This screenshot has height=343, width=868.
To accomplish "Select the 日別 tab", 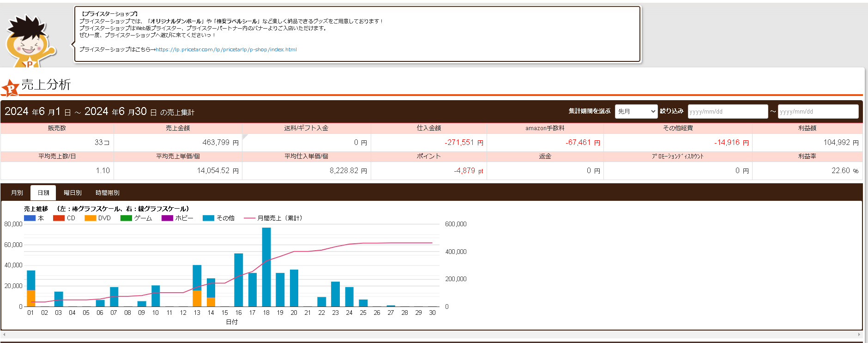I will pos(43,193).
